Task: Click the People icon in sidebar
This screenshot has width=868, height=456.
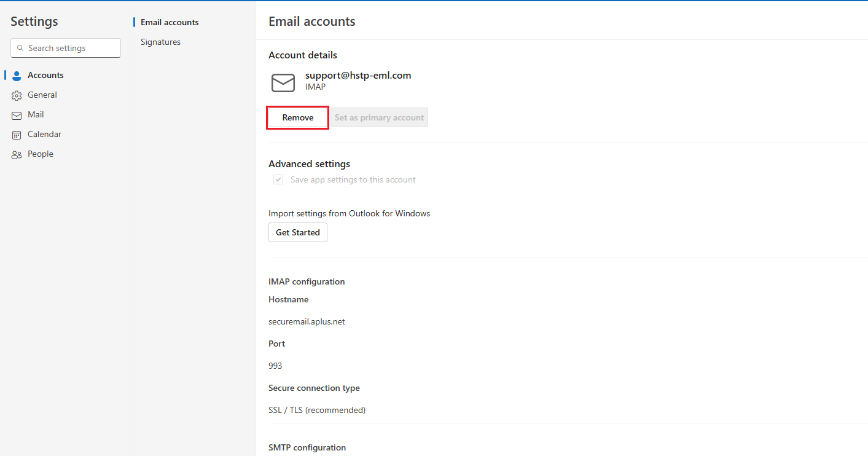Action: coord(17,154)
